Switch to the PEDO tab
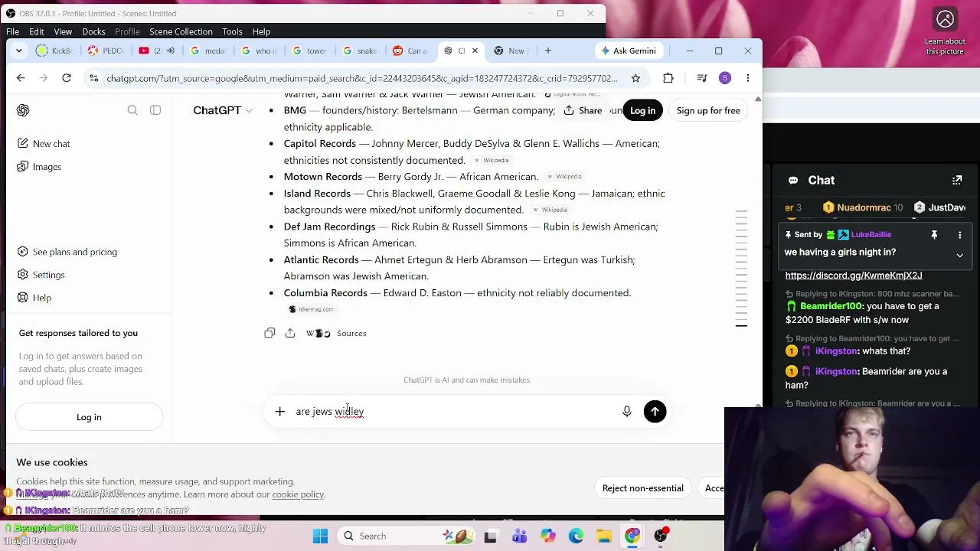980x551 pixels. pos(106,51)
